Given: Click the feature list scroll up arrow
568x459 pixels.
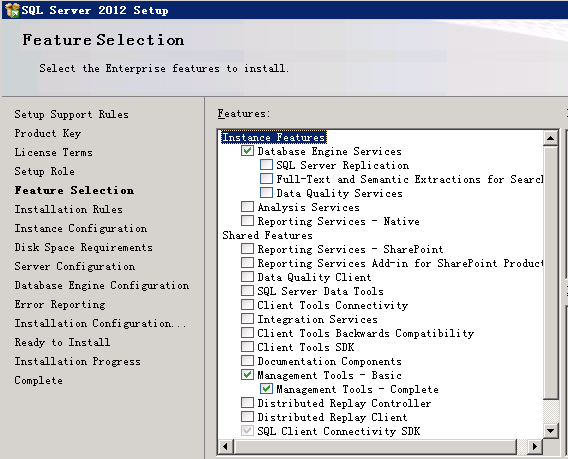Looking at the screenshot, I should tap(551, 138).
